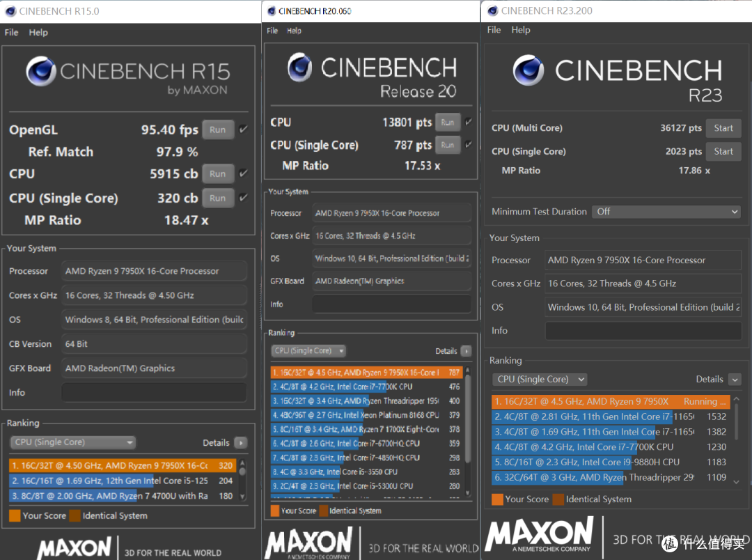The width and height of the screenshot is (752, 560).
Task: Click the empty Info field in Cinebench R15
Action: tap(154, 393)
